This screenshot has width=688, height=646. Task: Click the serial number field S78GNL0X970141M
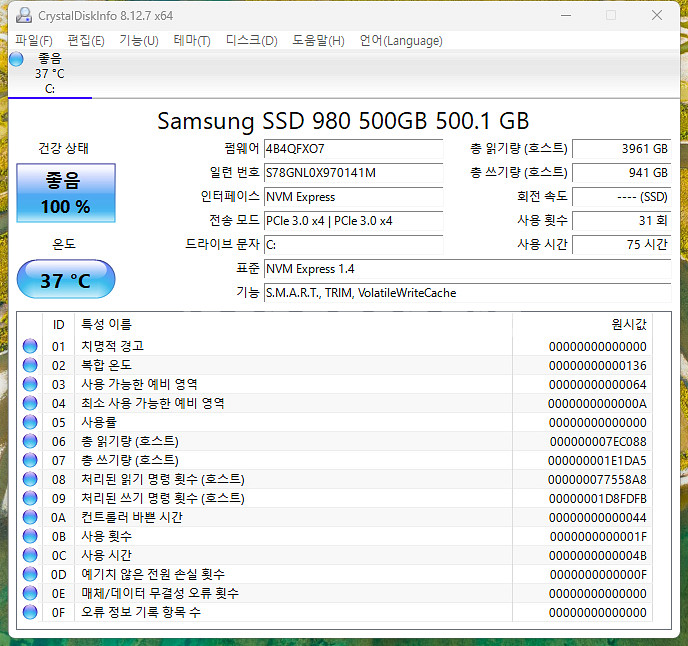tap(353, 173)
